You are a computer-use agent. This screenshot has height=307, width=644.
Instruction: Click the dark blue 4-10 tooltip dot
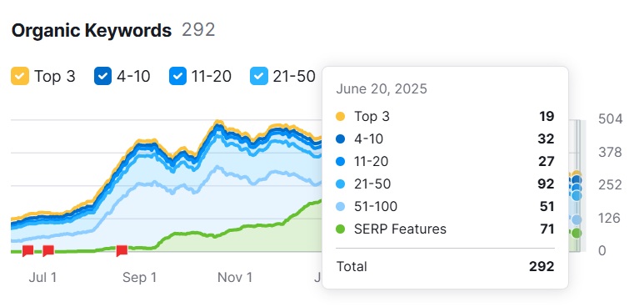point(341,139)
